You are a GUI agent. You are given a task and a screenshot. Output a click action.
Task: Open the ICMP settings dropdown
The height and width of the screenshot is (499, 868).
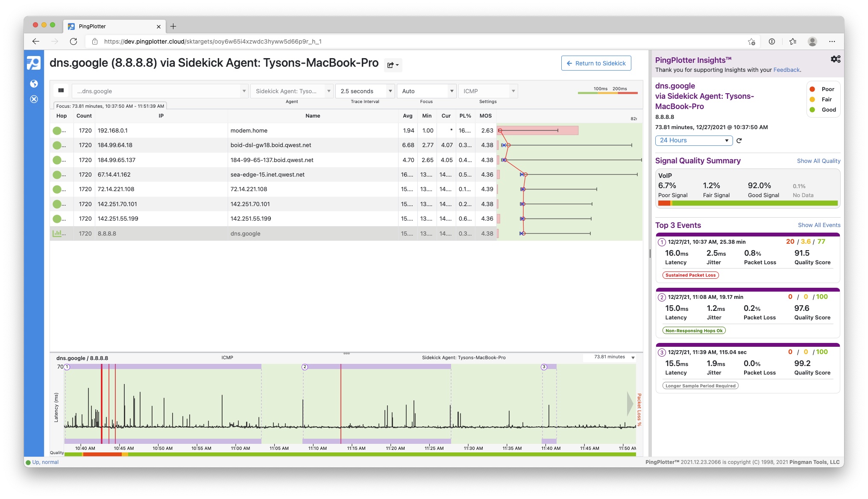pos(488,91)
